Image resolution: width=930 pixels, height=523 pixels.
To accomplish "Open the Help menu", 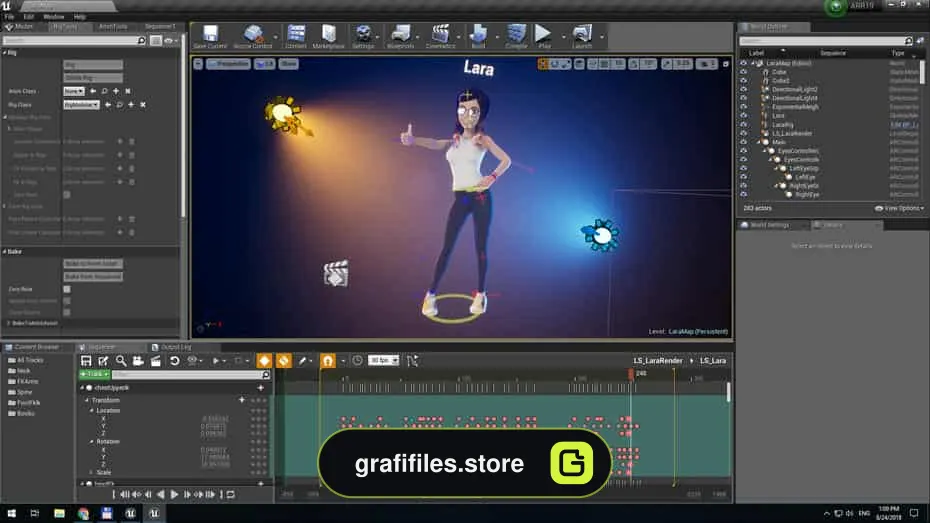I will [x=79, y=17].
